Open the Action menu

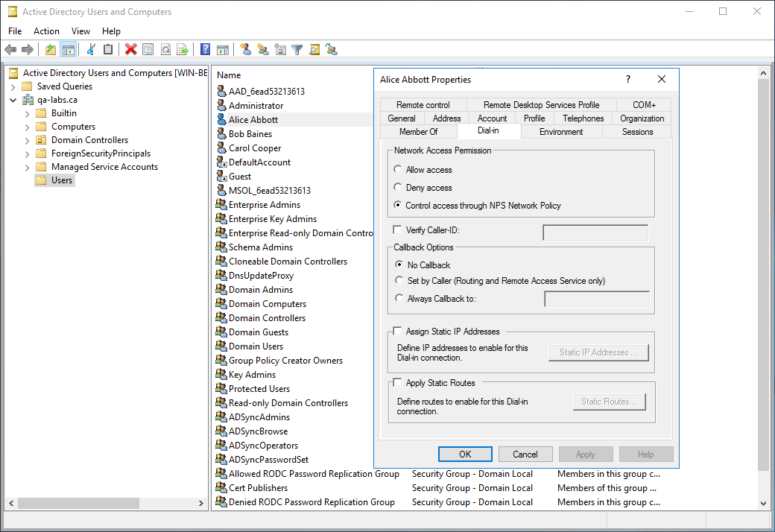46,31
